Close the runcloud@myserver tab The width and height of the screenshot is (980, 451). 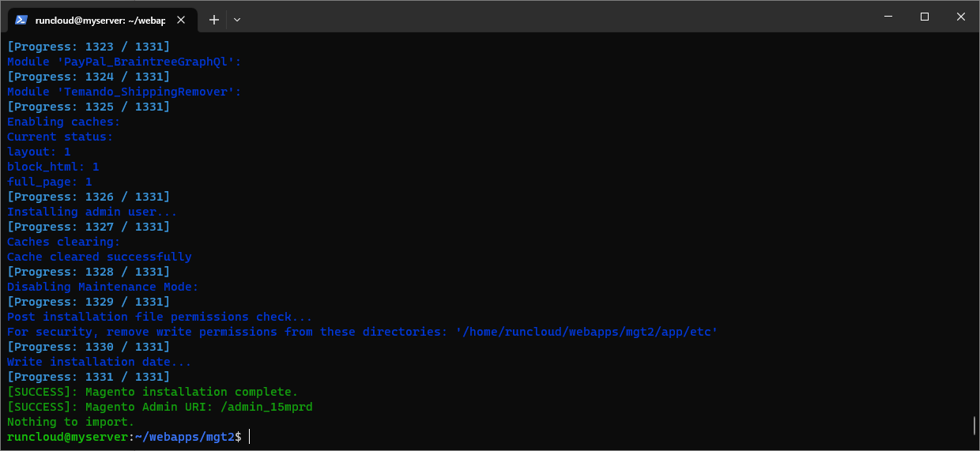(x=183, y=20)
